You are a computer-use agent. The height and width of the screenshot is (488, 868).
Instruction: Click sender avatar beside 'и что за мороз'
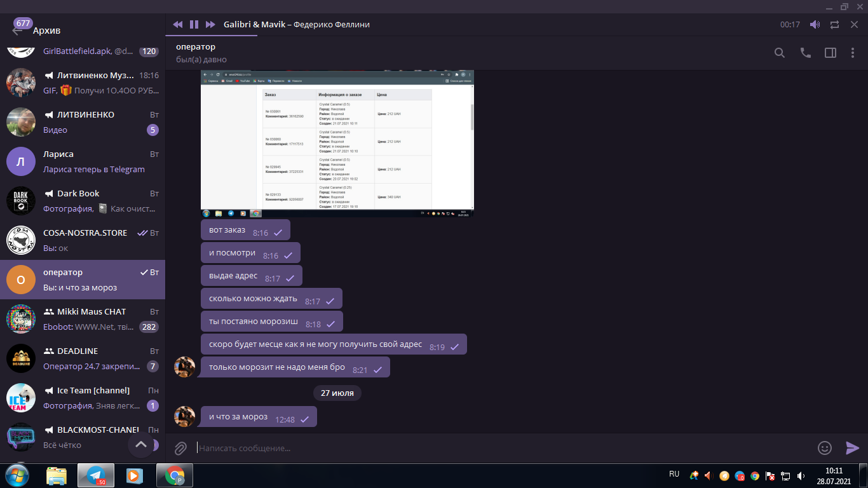point(185,416)
